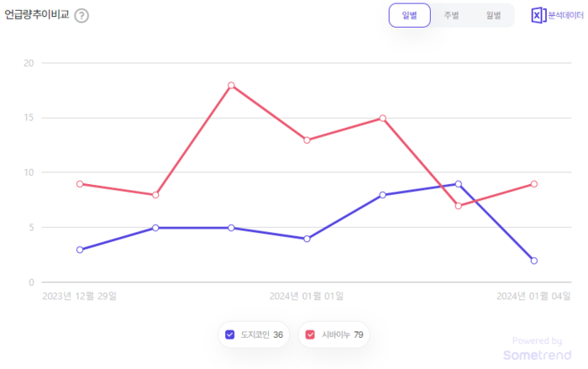Click the 도지코인 point on 2024년 01월 01일
This screenshot has height=369, width=588.
(307, 239)
